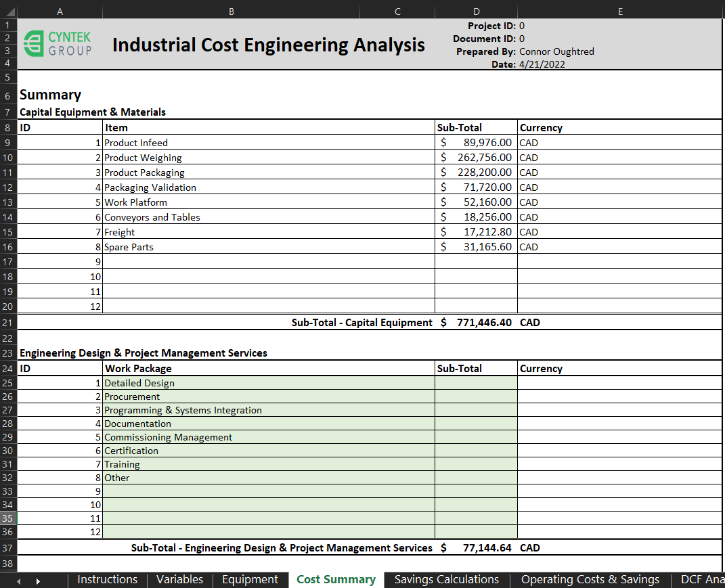This screenshot has height=588, width=725.
Task: Switch to the Instructions tab
Action: pyautogui.click(x=108, y=579)
